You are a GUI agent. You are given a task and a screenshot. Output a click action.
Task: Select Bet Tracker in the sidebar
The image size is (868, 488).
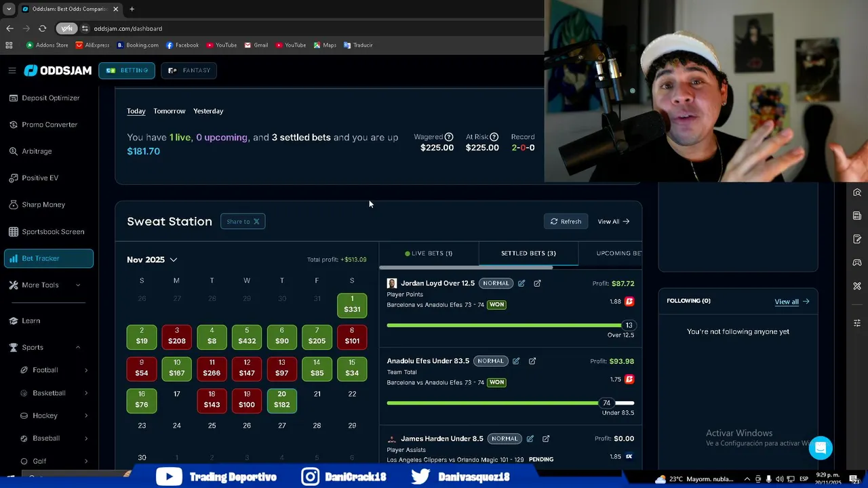[49, 258]
